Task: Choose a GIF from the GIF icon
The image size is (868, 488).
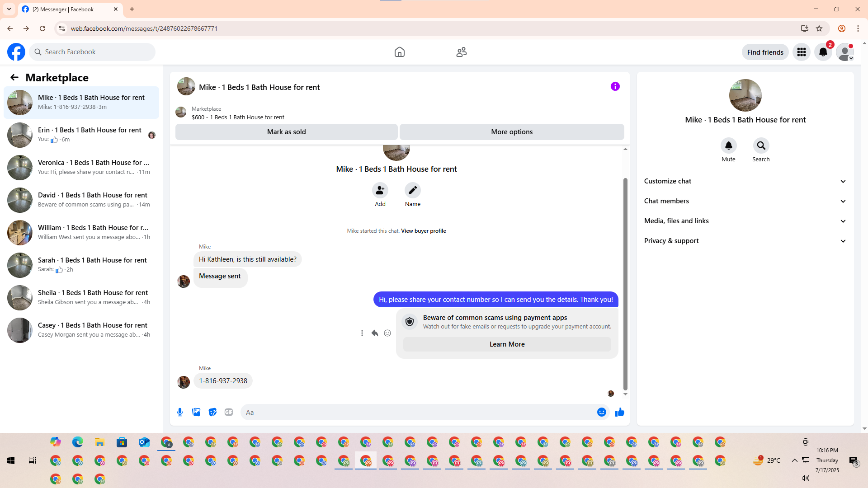Action: click(x=229, y=412)
